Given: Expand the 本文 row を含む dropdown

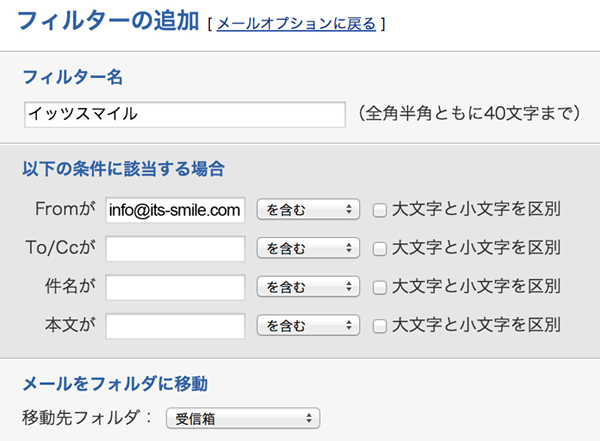Looking at the screenshot, I should tap(308, 326).
